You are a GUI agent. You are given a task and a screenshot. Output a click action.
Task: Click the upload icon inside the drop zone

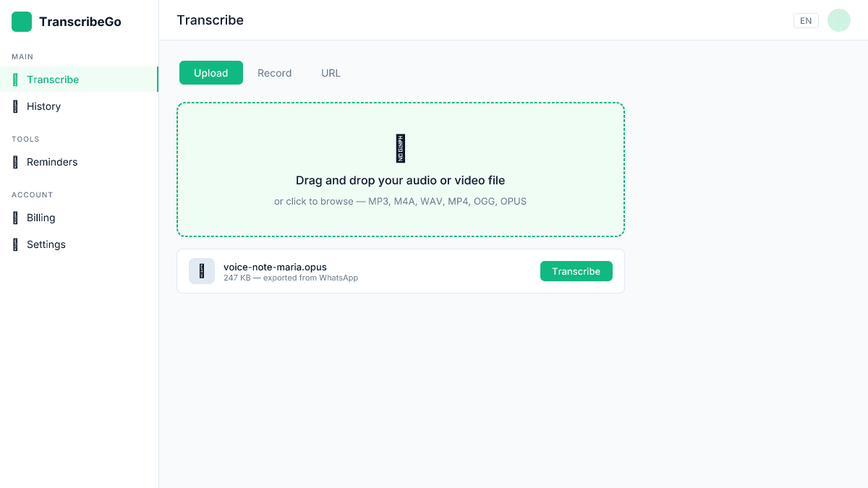400,148
